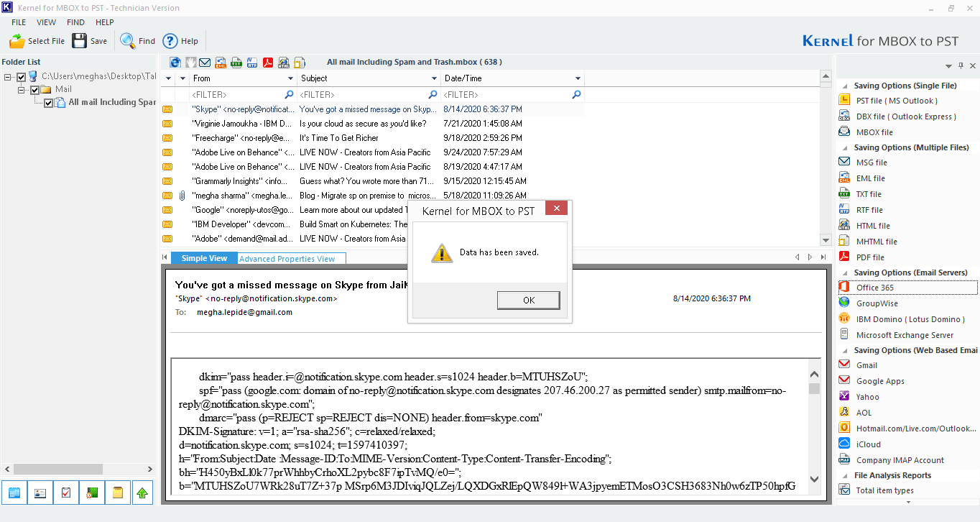Open the FILE menu
Viewport: 980px width, 522px height.
coord(19,22)
